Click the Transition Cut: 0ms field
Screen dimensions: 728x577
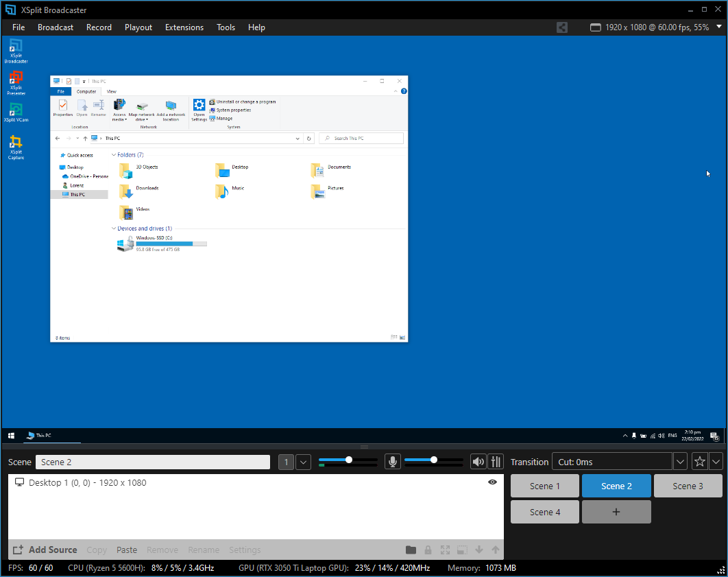click(x=612, y=462)
